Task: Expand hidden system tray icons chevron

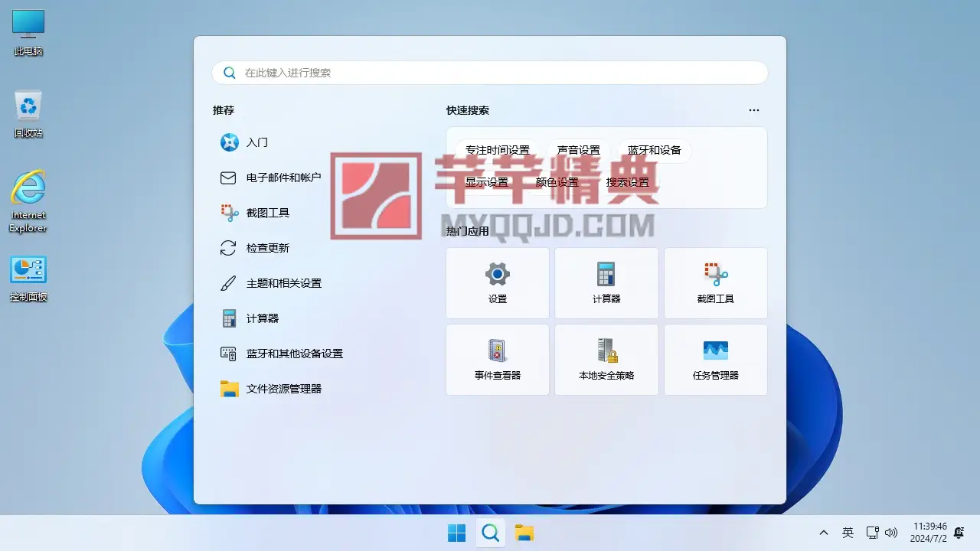Action: 824,533
